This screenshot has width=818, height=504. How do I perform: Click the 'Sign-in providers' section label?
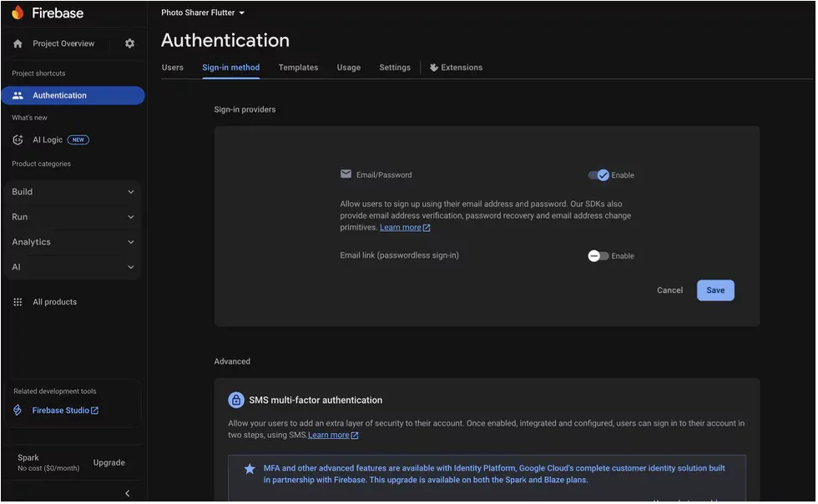pyautogui.click(x=245, y=109)
